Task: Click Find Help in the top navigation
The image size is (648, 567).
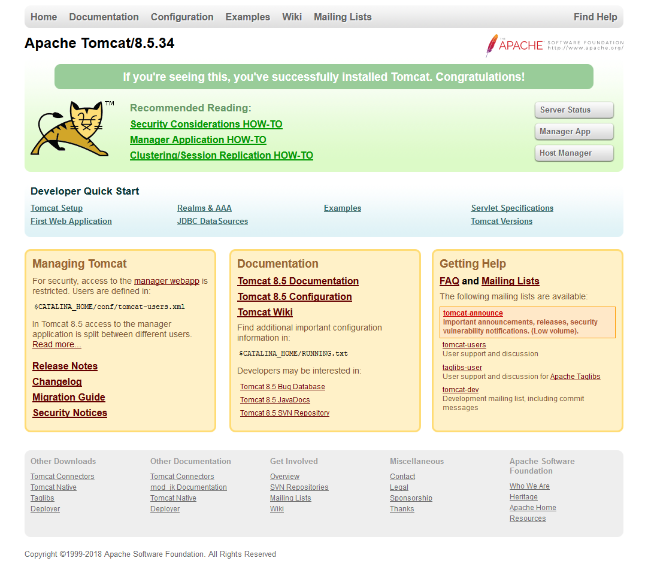Action: coord(595,17)
